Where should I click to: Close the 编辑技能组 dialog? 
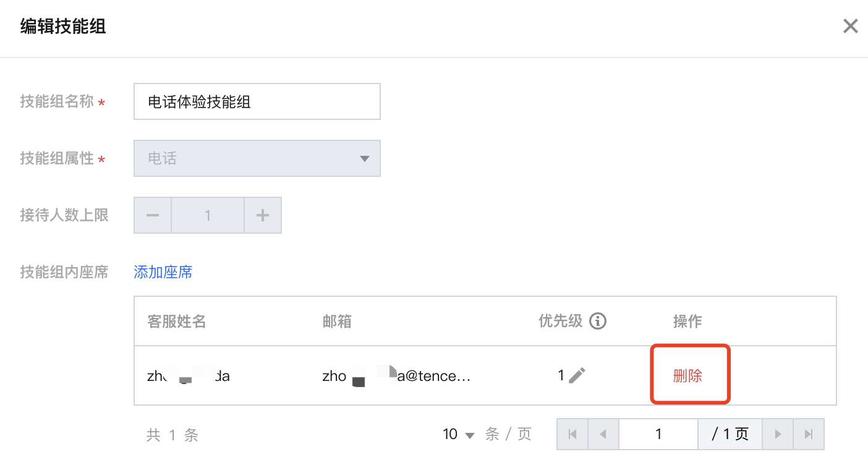(851, 26)
